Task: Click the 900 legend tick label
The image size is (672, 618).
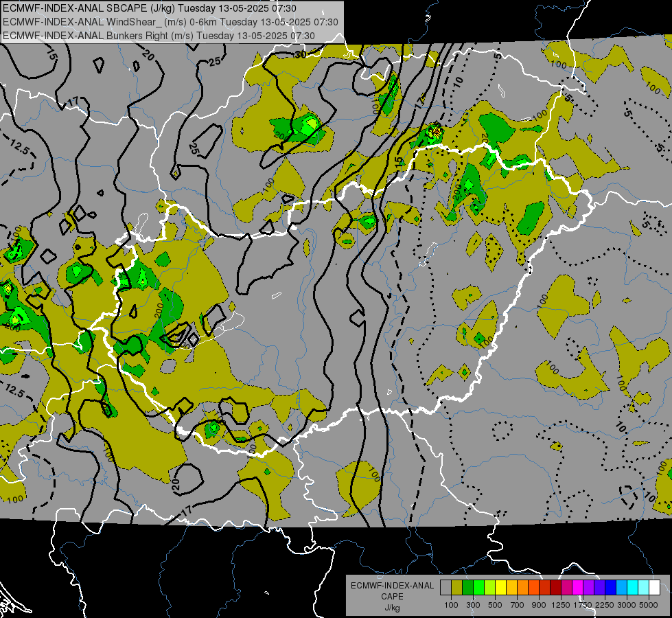Action: [539, 605]
